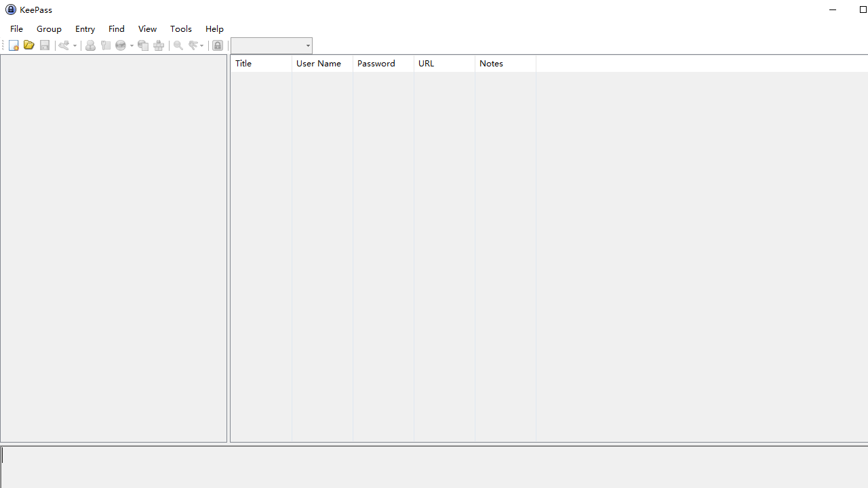
Task: Click the Notes column header
Action: (505, 63)
